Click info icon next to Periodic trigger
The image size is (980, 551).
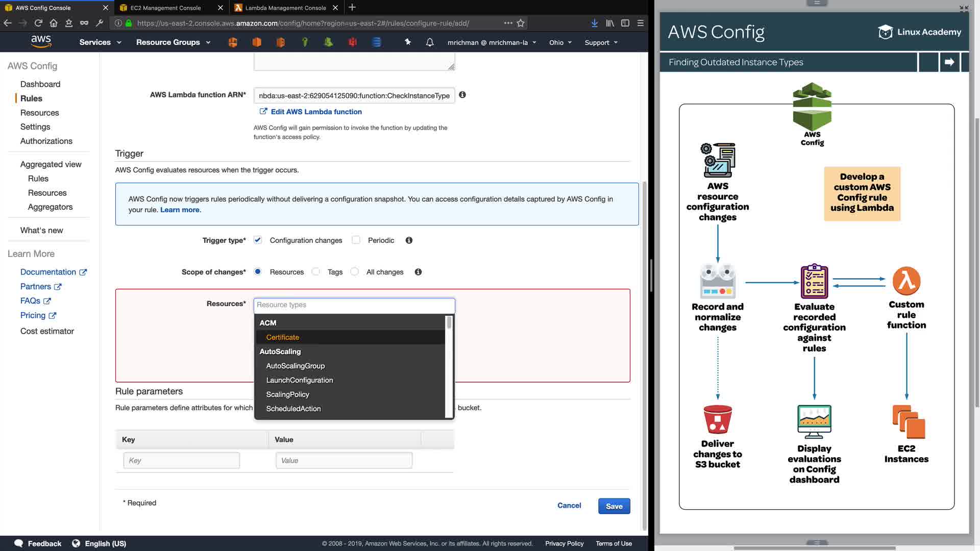point(409,240)
